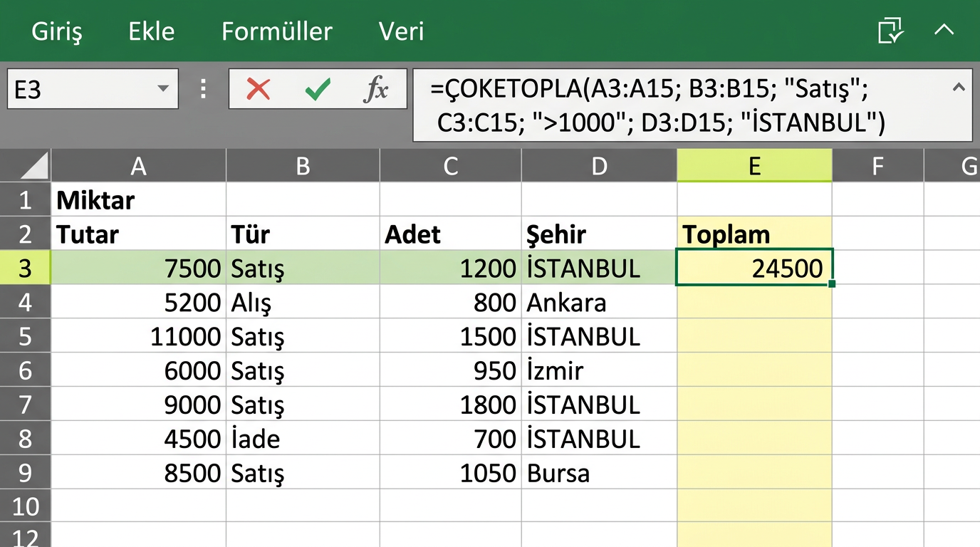Open Insert Function fx dialog
The image size is (980, 547).
coord(376,90)
